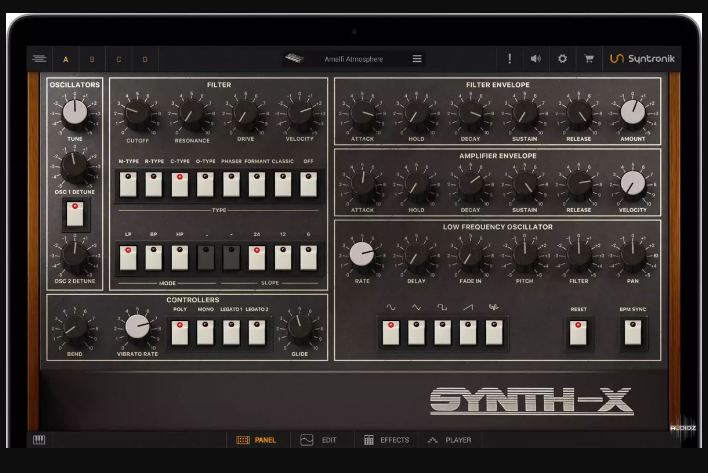Open the settings gear icon
708x473 pixels.
[x=562, y=59]
